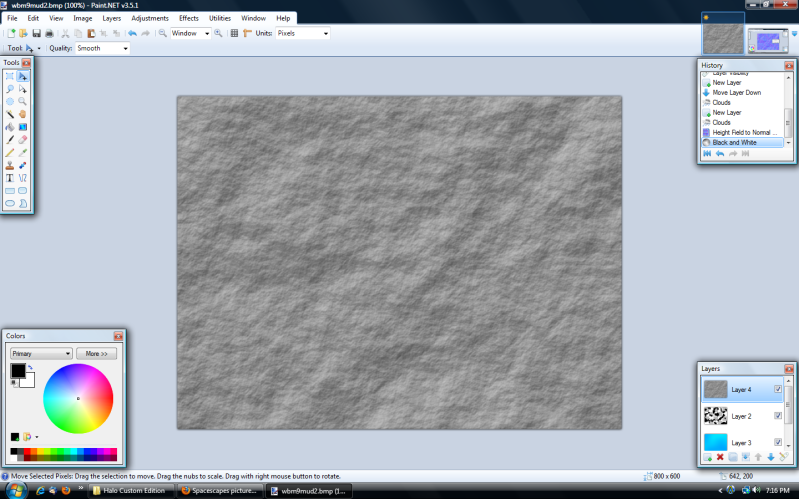The height and width of the screenshot is (499, 799).
Task: Select the Eraser tool
Action: coord(22,140)
